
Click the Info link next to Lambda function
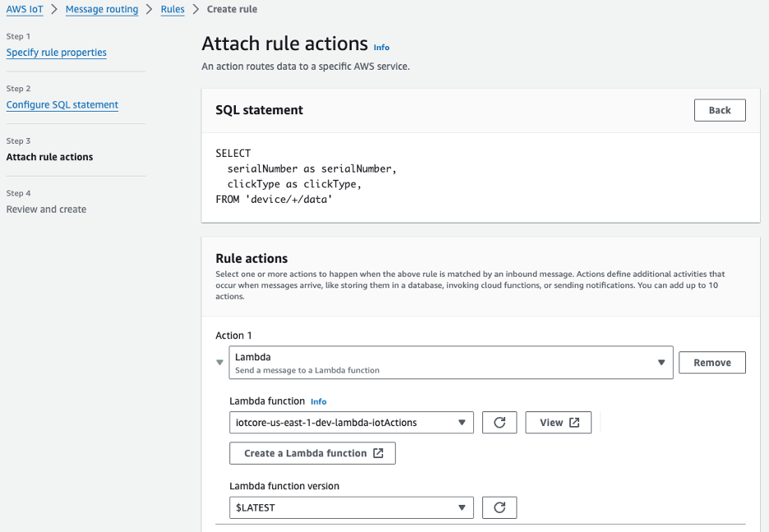click(318, 401)
